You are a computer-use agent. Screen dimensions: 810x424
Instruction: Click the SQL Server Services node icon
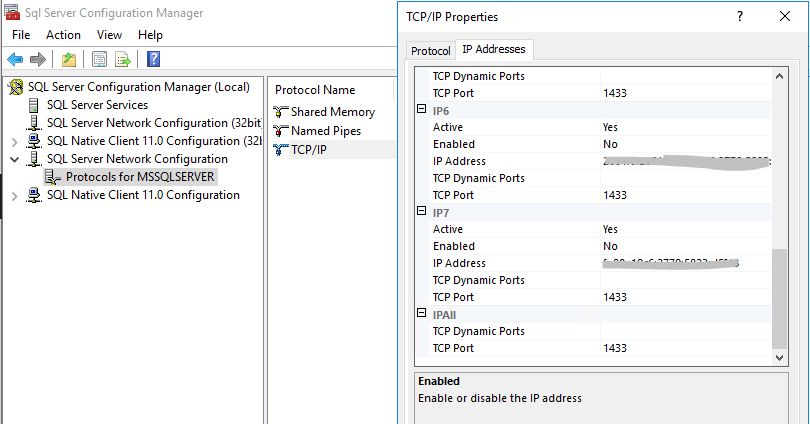(34, 105)
